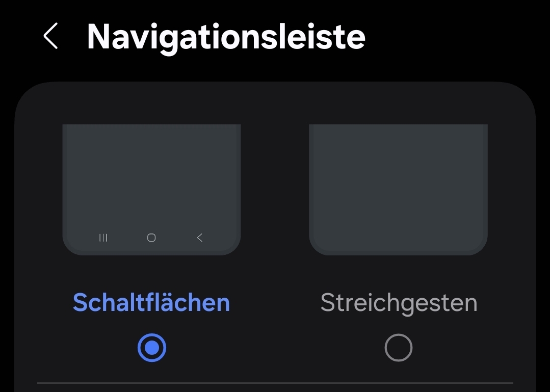
Task: Choose the blue Schaltflächen label
Action: click(151, 303)
